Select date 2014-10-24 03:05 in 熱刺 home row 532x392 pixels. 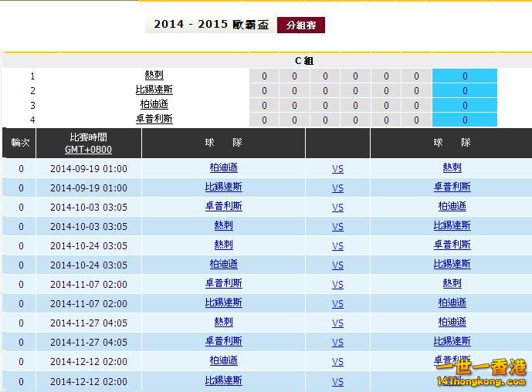89,246
